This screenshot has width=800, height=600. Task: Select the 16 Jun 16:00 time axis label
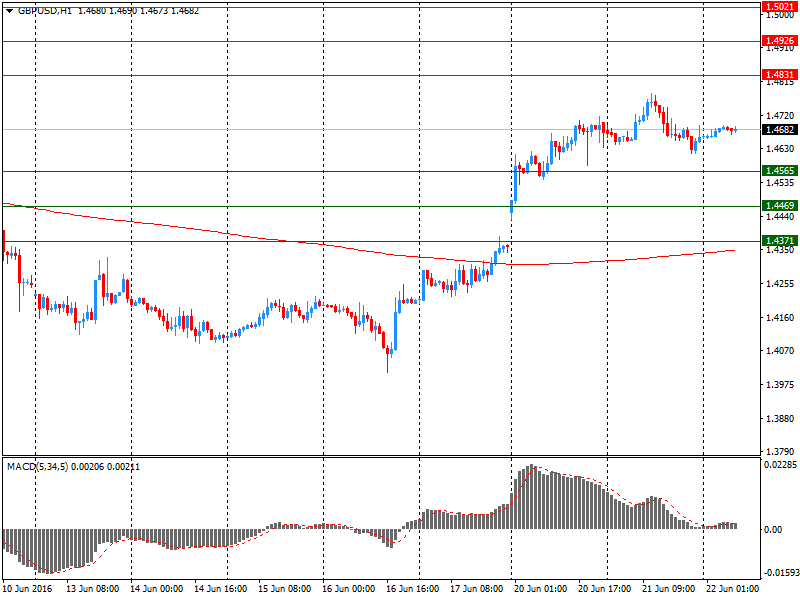pyautogui.click(x=412, y=588)
